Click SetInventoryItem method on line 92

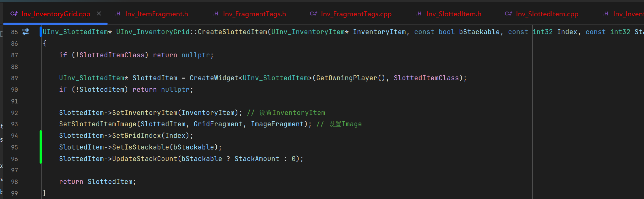pyautogui.click(x=145, y=113)
